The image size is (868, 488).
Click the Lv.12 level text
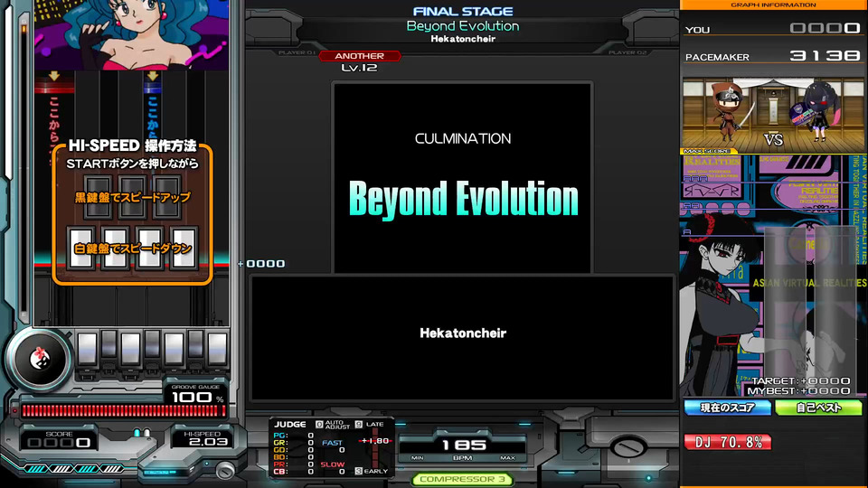tap(359, 68)
